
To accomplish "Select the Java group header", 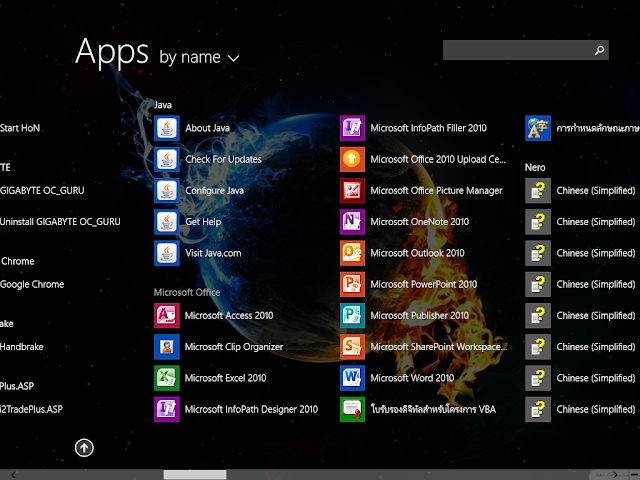I will click(163, 105).
